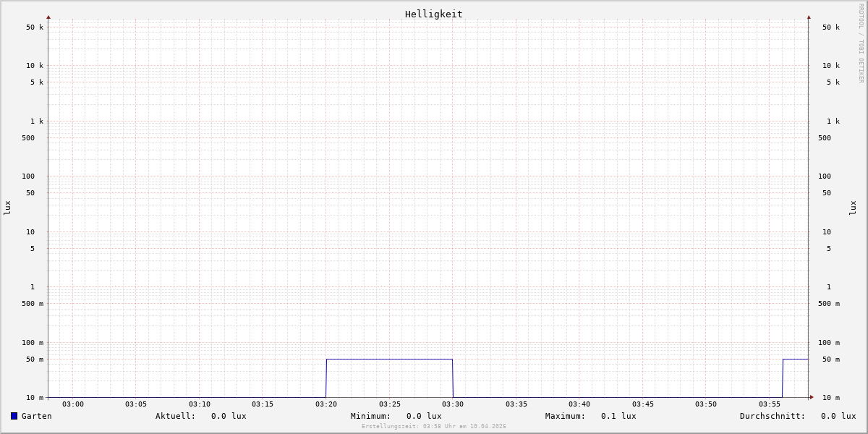The height and width of the screenshot is (434, 868).
Task: Click the 03:25 time axis label
Action: point(390,404)
